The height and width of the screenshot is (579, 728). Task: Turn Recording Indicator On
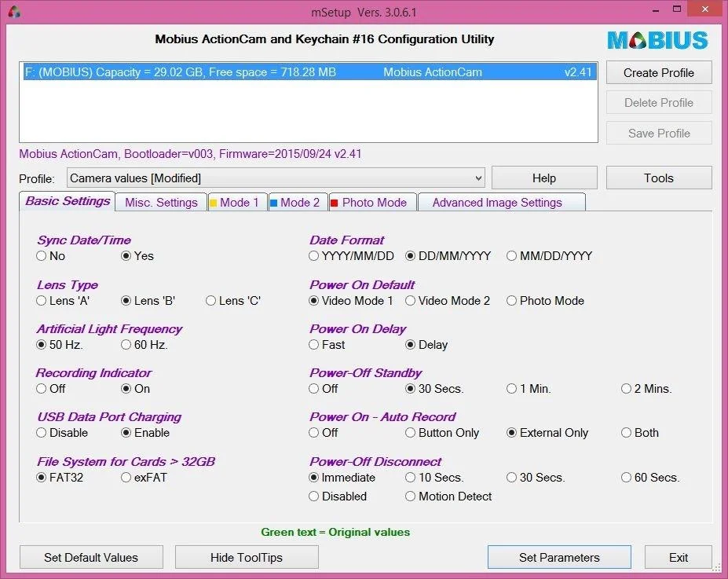(136, 389)
